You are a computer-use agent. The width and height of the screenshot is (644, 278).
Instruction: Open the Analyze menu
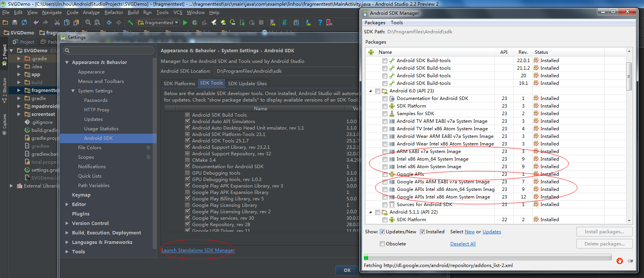click(91, 12)
